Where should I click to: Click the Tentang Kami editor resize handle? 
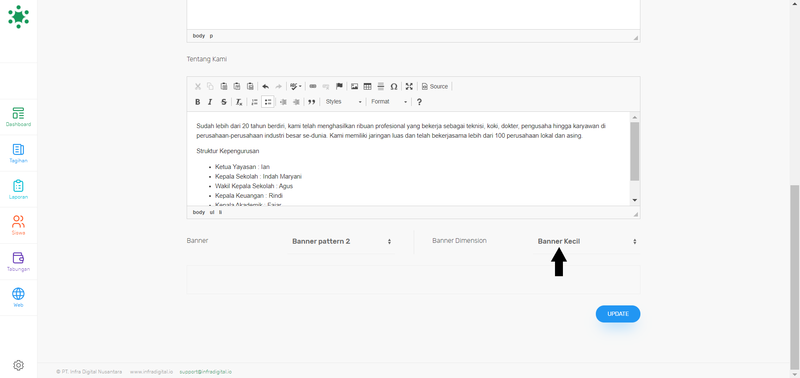click(636, 214)
